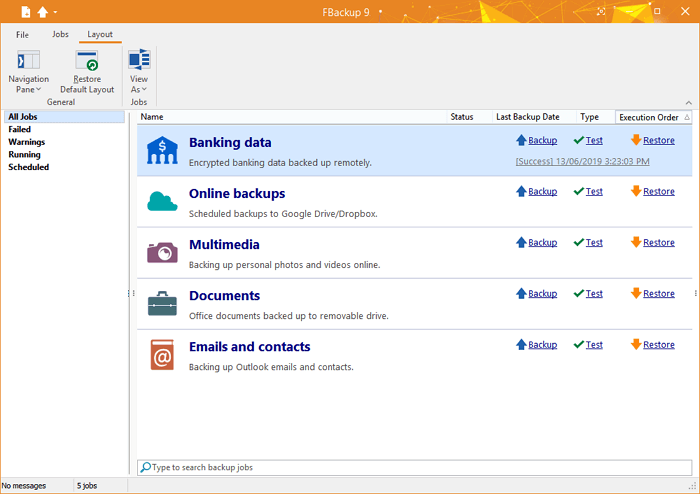Show Scheduled jobs in the sidebar

click(28, 167)
